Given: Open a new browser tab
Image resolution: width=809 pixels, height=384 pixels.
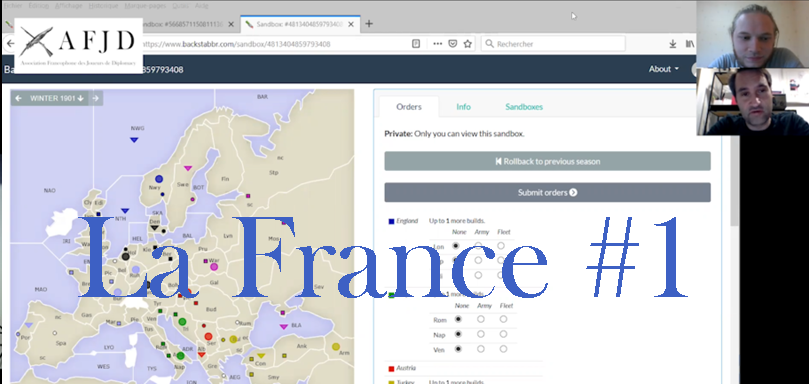Looking at the screenshot, I should point(369,24).
